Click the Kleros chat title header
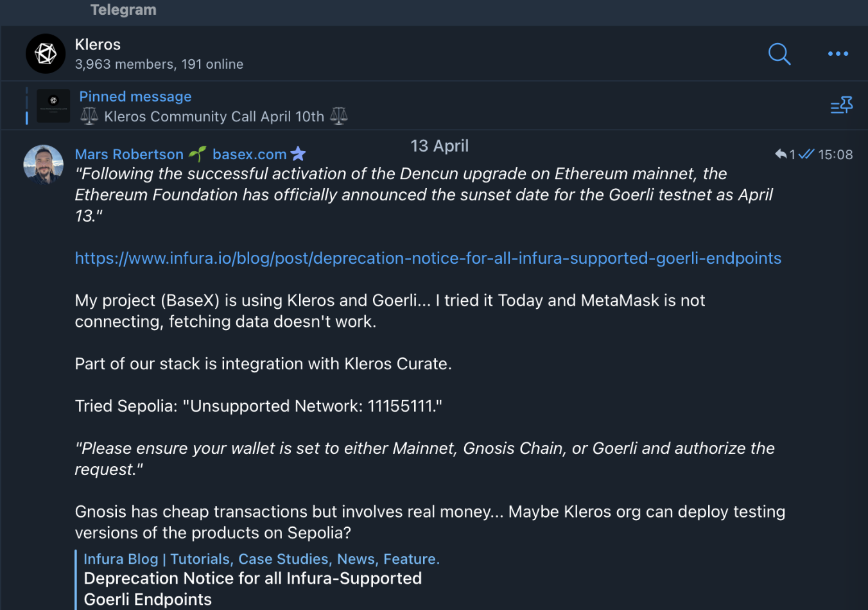 (98, 45)
